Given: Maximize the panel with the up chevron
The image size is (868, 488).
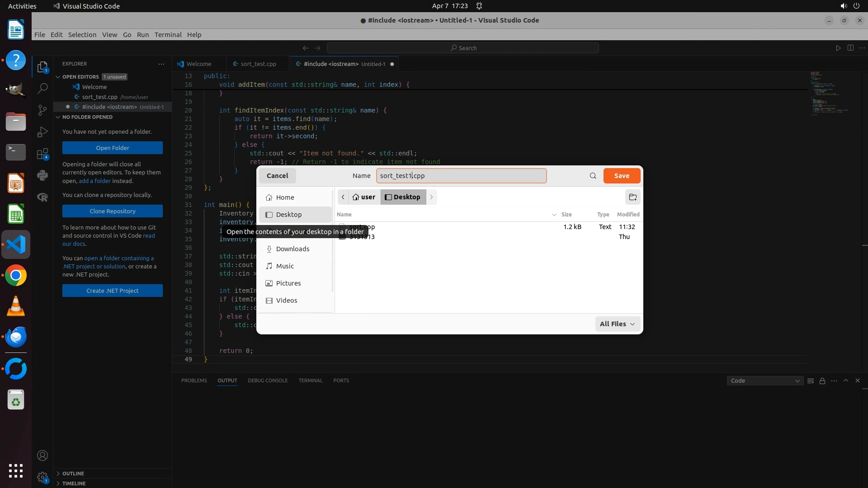Looking at the screenshot, I should 846,380.
